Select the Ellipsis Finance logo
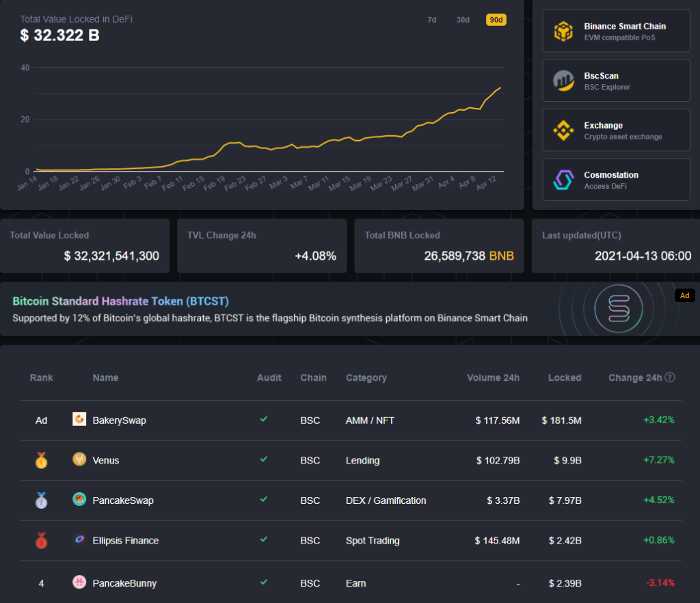This screenshot has width=700, height=603. click(x=79, y=540)
